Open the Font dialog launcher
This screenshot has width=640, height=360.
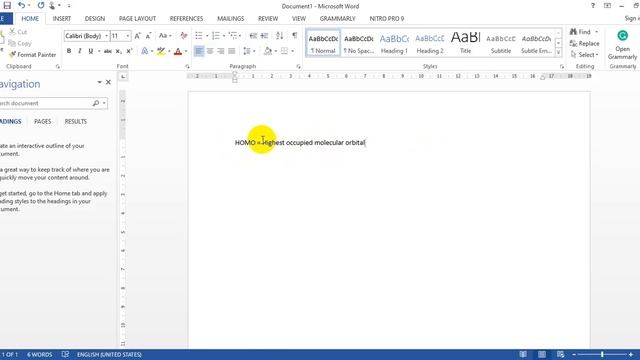(187, 67)
